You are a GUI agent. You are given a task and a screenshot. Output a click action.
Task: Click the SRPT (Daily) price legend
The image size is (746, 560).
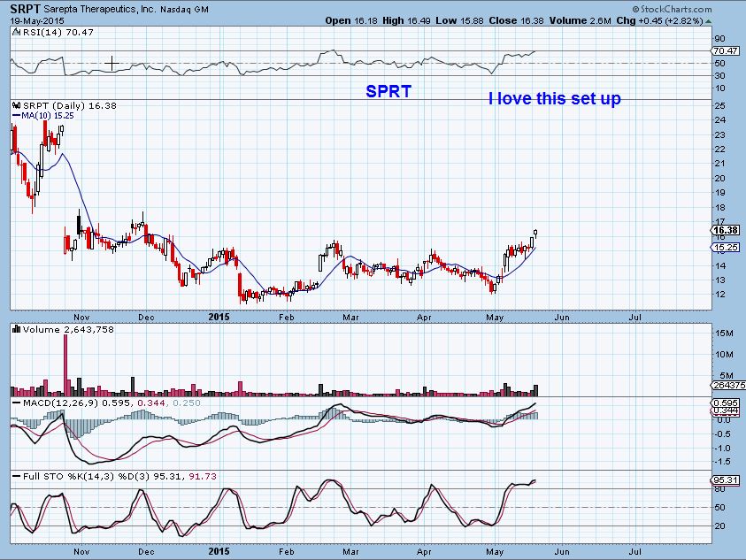coord(60,105)
